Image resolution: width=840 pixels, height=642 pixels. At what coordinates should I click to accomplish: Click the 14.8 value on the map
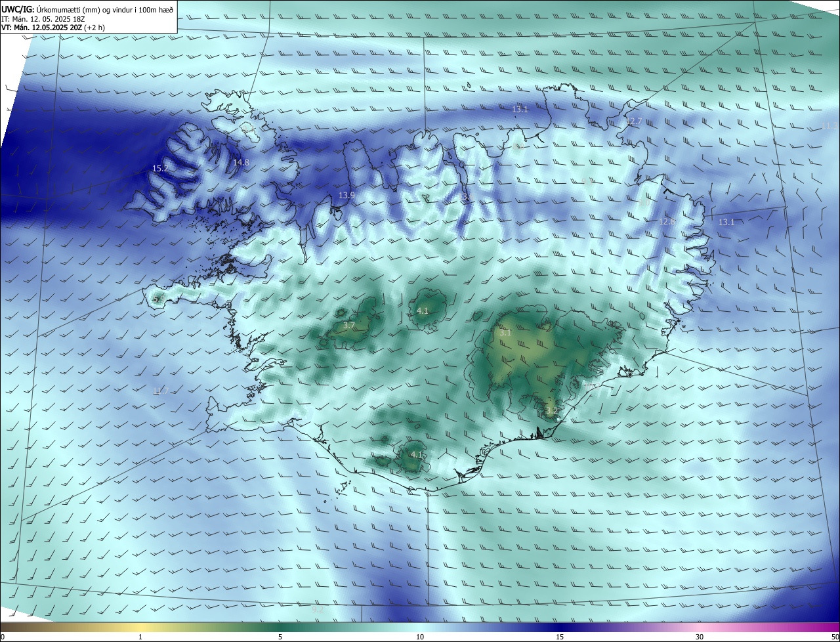[241, 162]
